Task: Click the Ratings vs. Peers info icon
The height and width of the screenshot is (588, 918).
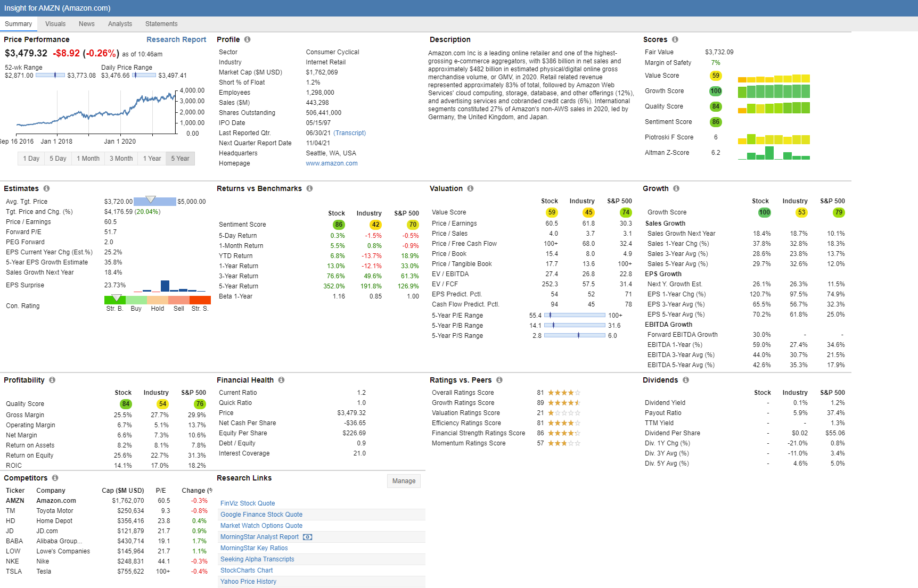Action: (x=499, y=380)
